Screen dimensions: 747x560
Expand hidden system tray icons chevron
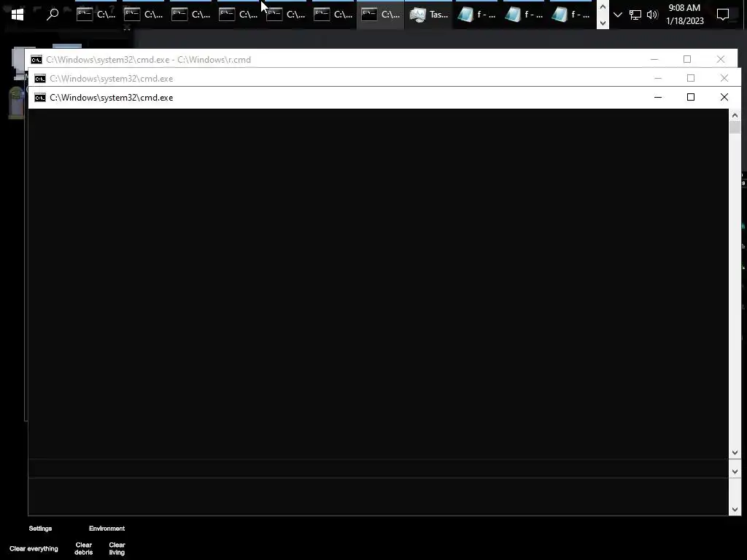coord(617,15)
